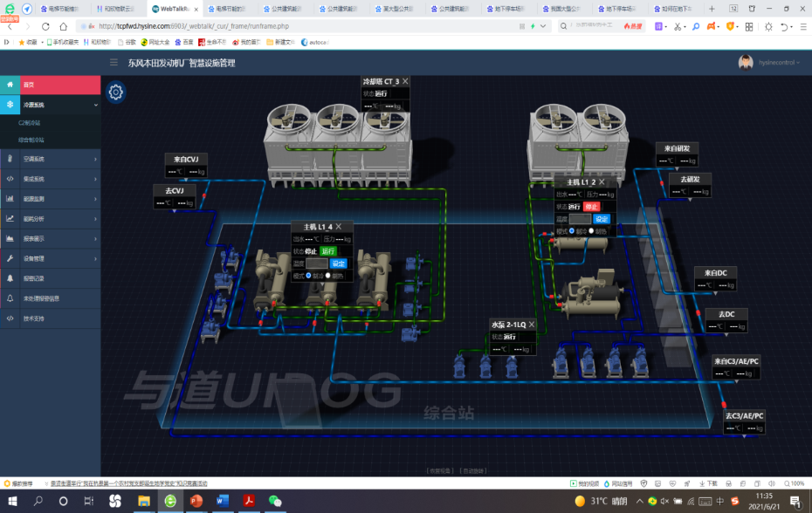Image resolution: width=812 pixels, height=513 pixels.
Task: Open the C2制冷站 submenu item
Action: [x=29, y=123]
